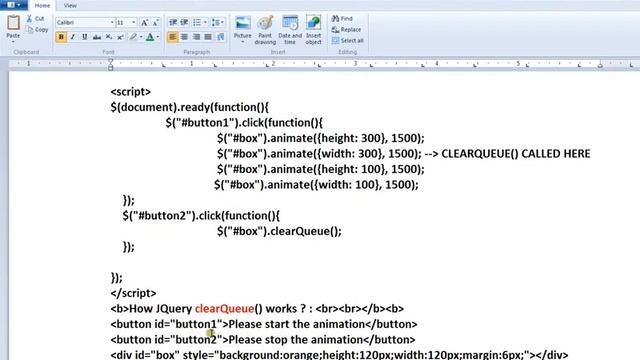This screenshot has width=640, height=360.
Task: Start a bulleted list
Action: click(197, 22)
